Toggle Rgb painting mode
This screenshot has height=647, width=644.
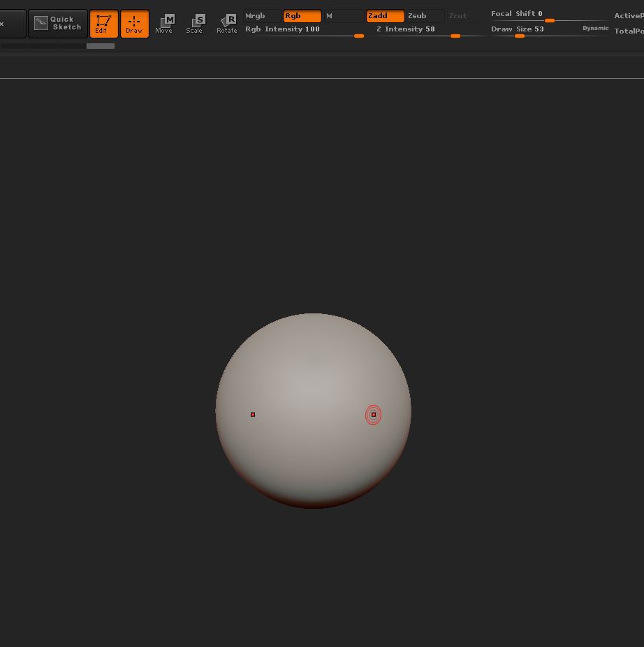tap(302, 15)
